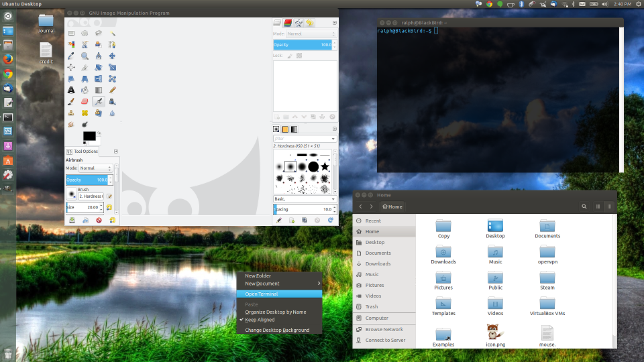Select the Color Picker eyedropper tool
Screen dimensions: 644x362
(72, 56)
